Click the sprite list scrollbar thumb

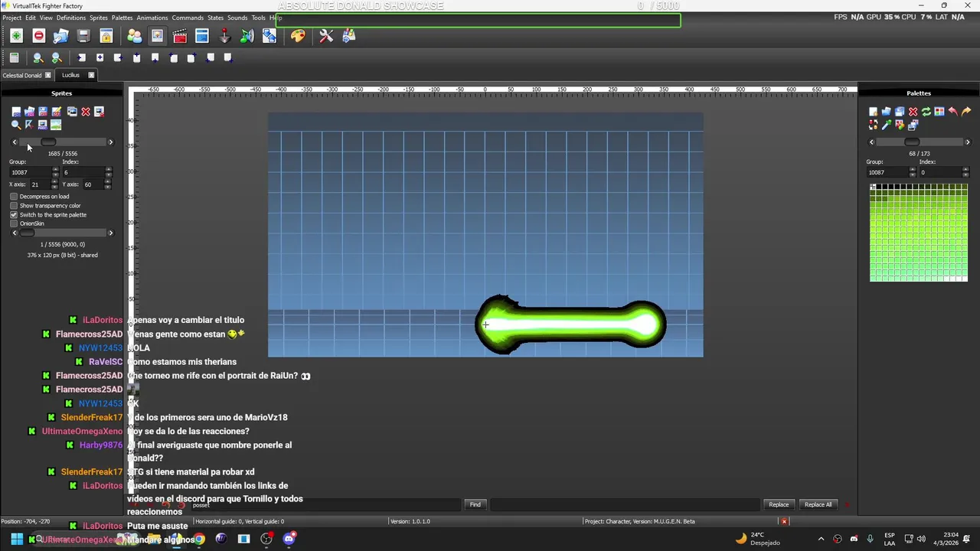[x=48, y=142]
